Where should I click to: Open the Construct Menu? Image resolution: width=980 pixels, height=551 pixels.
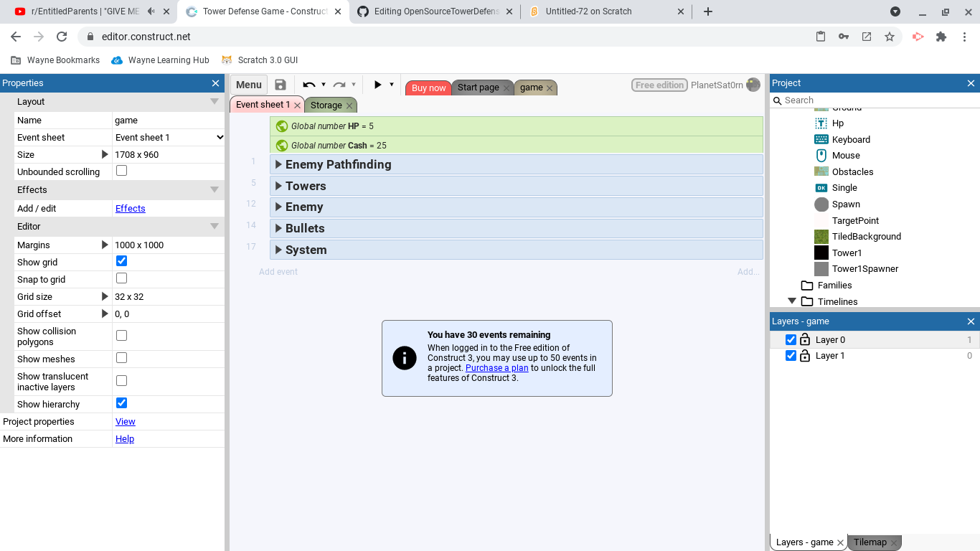pyautogui.click(x=249, y=85)
